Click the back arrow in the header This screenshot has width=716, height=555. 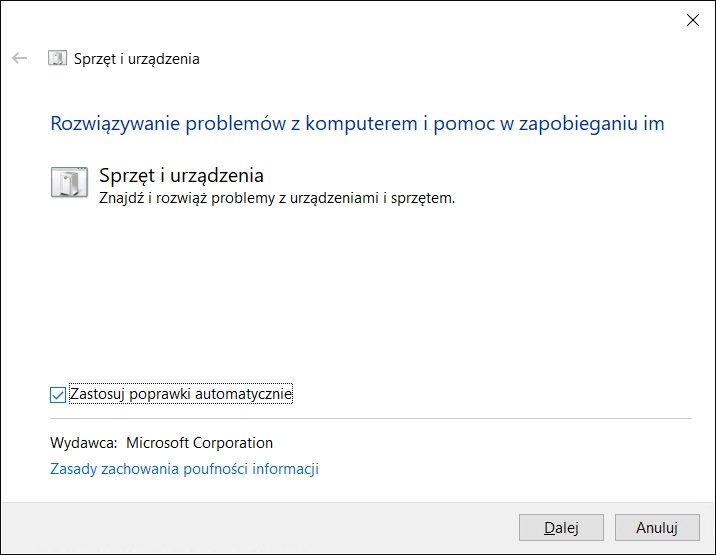point(19,59)
